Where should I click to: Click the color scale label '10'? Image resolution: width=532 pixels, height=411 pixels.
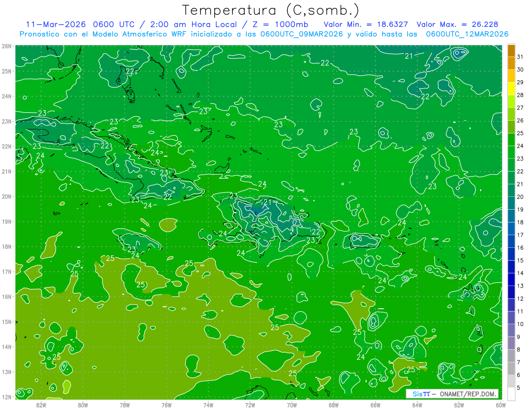[x=520, y=324]
